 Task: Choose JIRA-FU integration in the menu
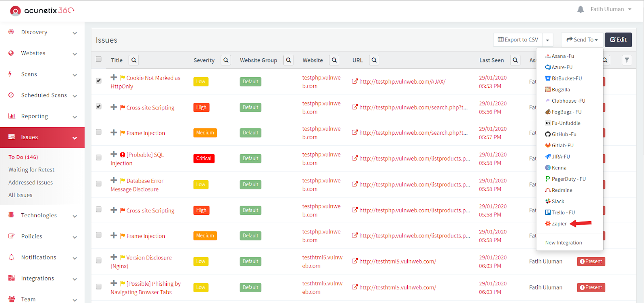(x=557, y=157)
